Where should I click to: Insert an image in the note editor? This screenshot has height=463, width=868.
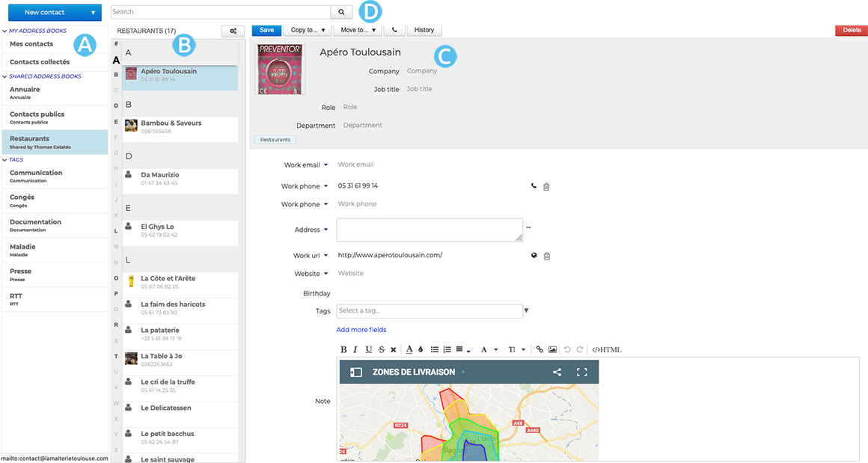coord(552,349)
